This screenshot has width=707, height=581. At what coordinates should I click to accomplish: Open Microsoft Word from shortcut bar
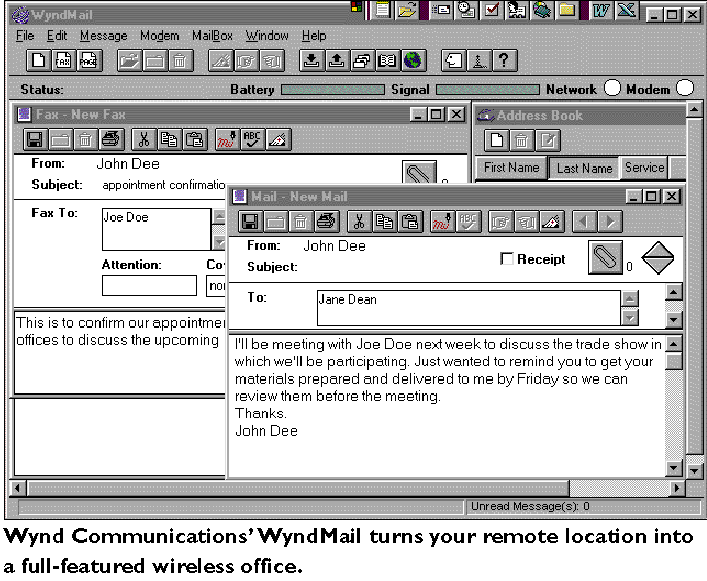(x=601, y=9)
